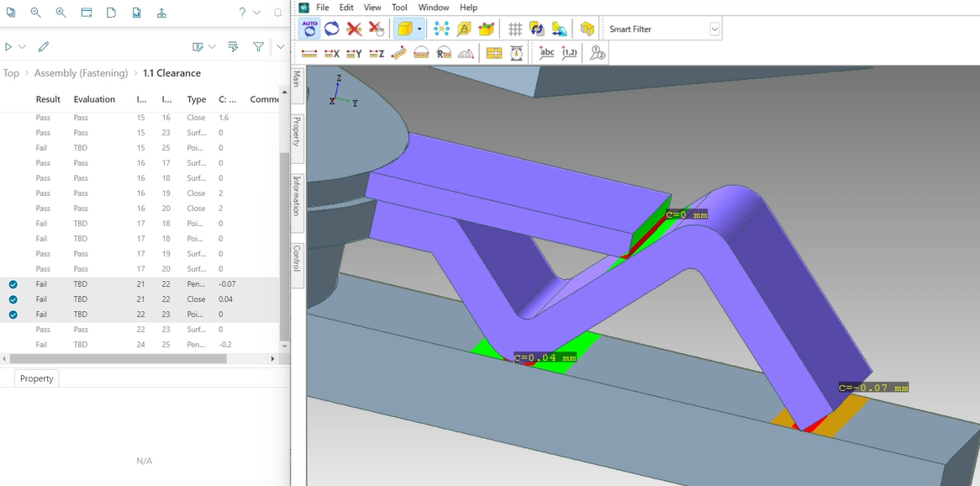This screenshot has width=980, height=486.
Task: Open the filter funnel icon
Action: point(258,47)
